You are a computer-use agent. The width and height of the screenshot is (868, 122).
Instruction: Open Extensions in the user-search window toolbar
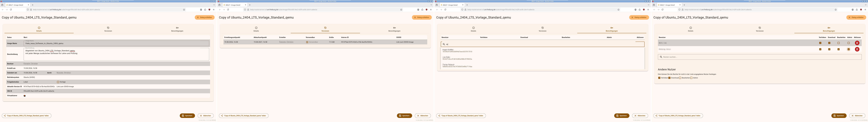640,9
